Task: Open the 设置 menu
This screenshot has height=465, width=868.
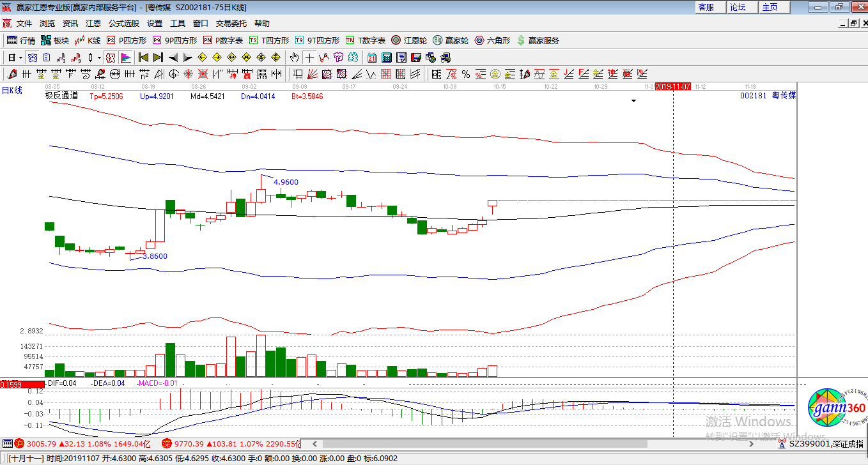Action: click(x=155, y=23)
